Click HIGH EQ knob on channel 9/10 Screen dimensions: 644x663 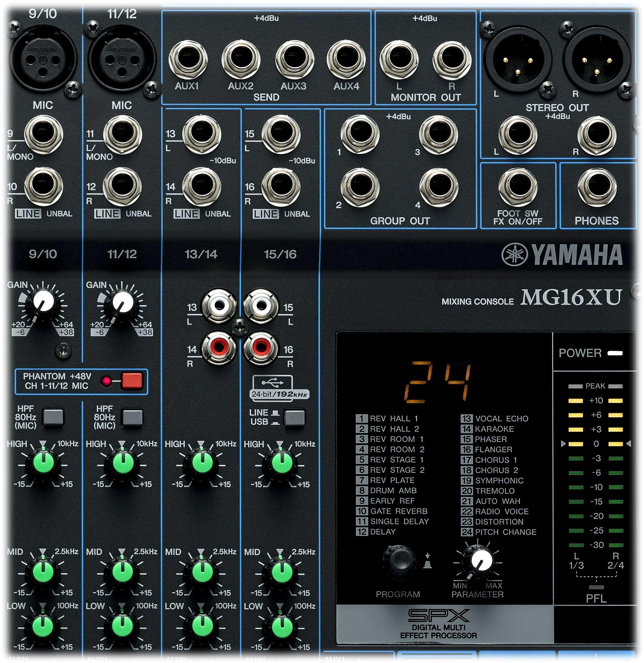tap(43, 463)
